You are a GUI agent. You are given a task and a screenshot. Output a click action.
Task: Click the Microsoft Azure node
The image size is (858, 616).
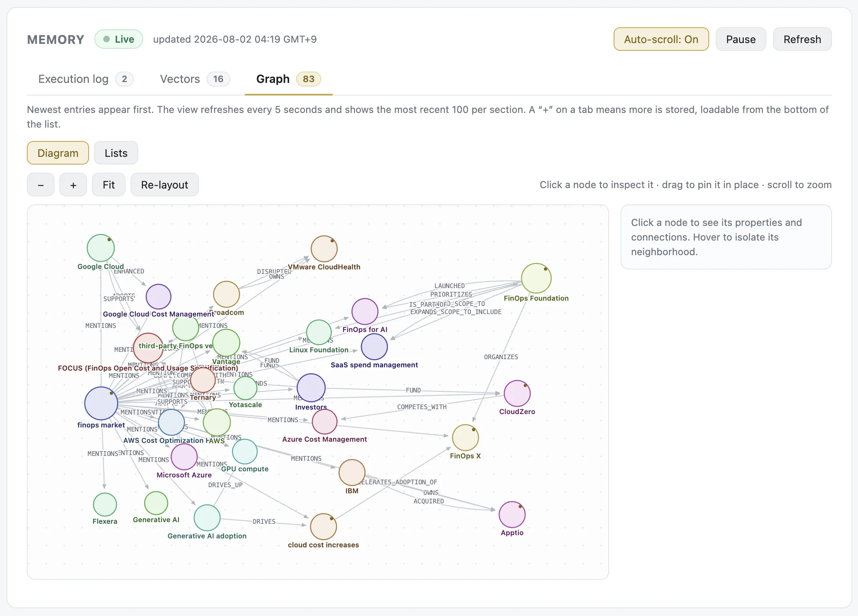184,457
